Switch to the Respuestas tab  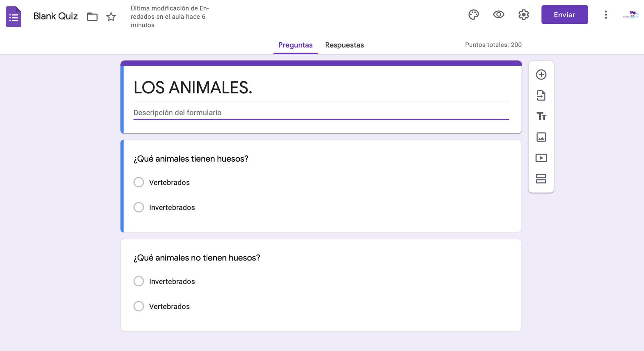[x=344, y=45]
